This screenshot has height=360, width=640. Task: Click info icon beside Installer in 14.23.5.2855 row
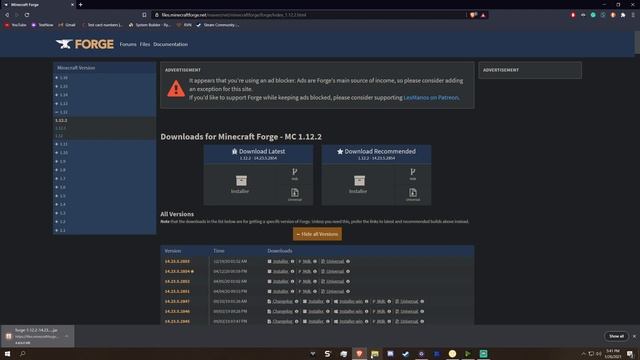pos(292,262)
